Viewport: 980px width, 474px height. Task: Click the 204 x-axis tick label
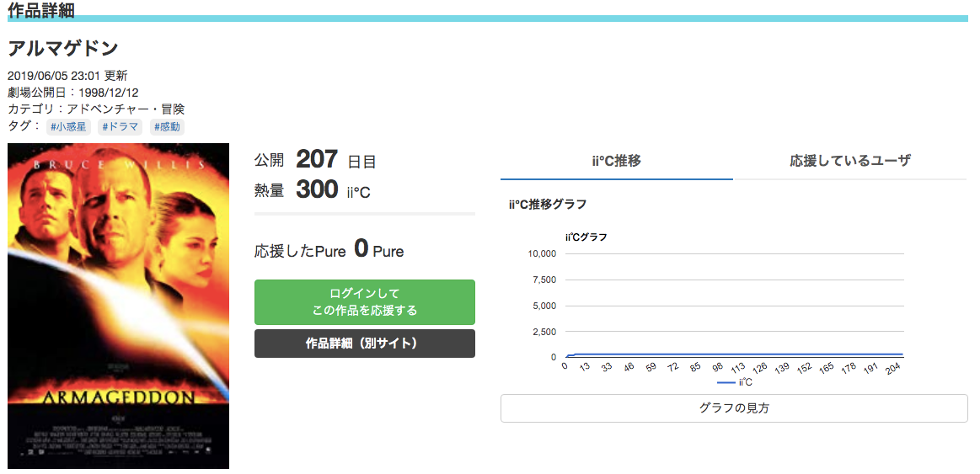[894, 368]
